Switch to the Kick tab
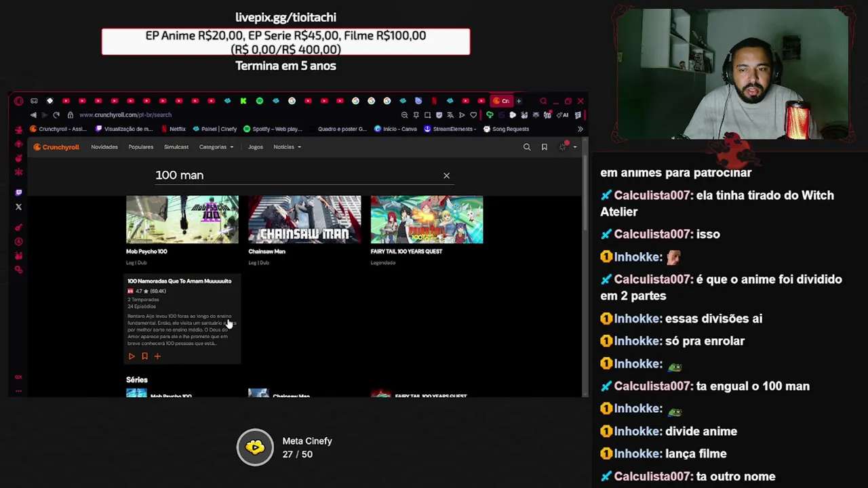This screenshot has height=488, width=868. click(x=243, y=101)
